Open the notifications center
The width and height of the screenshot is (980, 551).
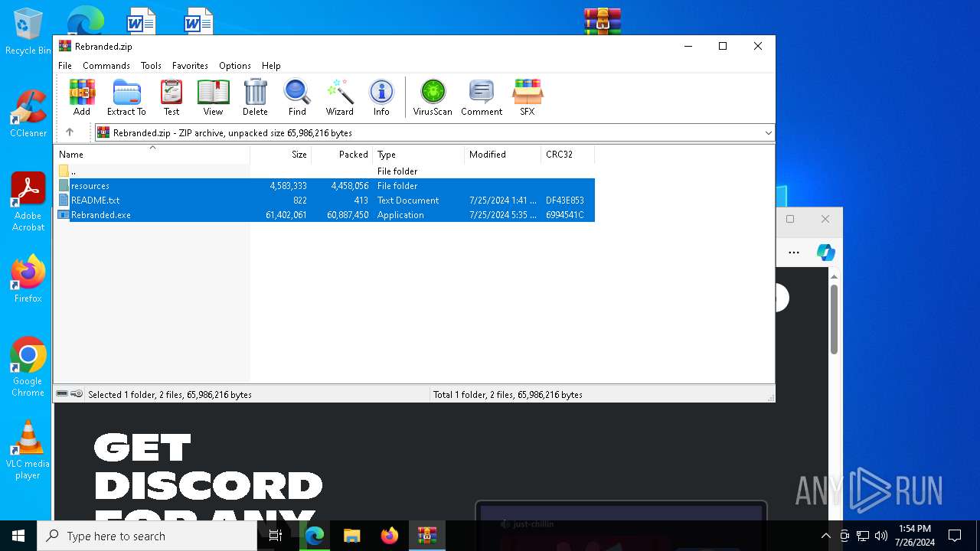click(x=955, y=536)
